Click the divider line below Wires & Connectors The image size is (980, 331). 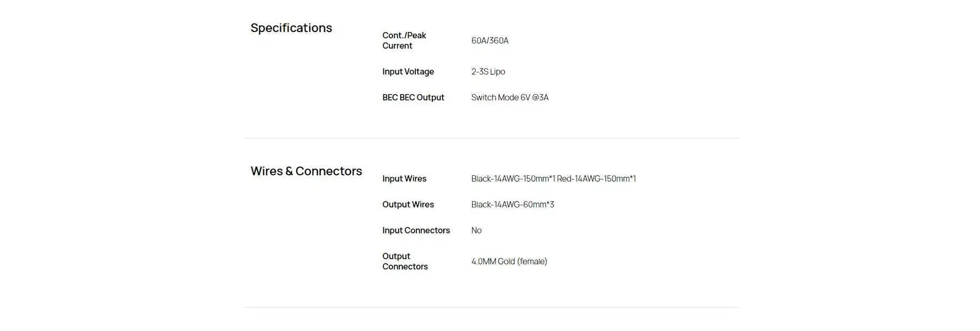click(x=491, y=308)
